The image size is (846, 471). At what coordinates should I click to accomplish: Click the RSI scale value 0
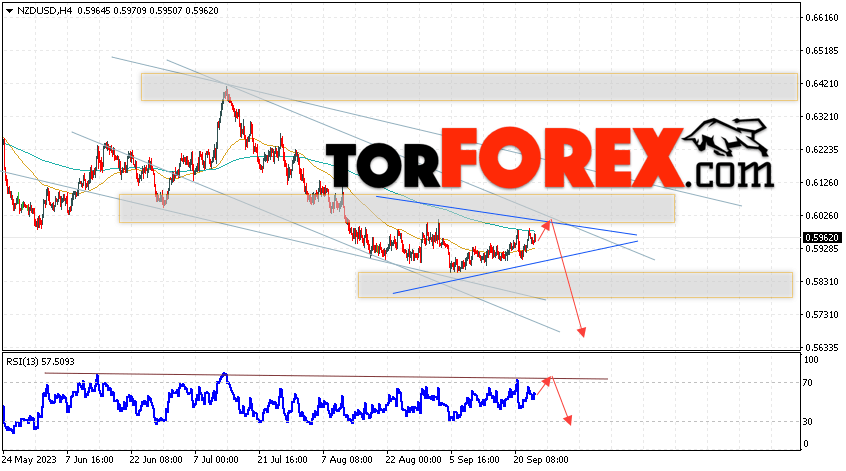point(806,443)
